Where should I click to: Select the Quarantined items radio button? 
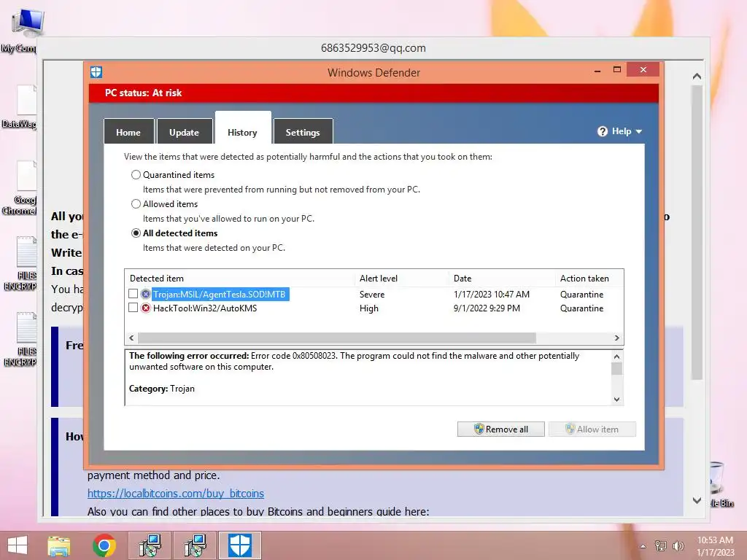coord(136,175)
